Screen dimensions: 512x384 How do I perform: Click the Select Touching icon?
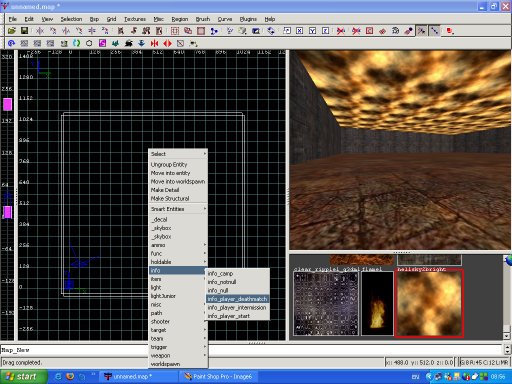pyautogui.click(x=133, y=31)
